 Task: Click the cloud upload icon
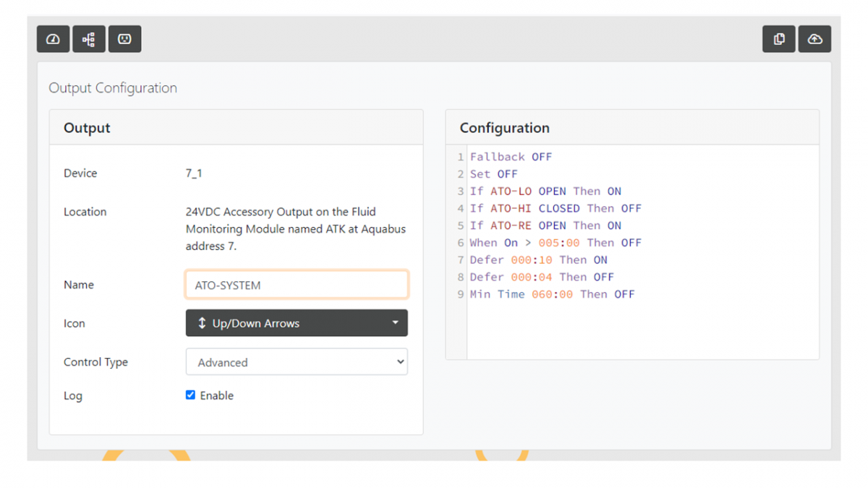pos(814,39)
